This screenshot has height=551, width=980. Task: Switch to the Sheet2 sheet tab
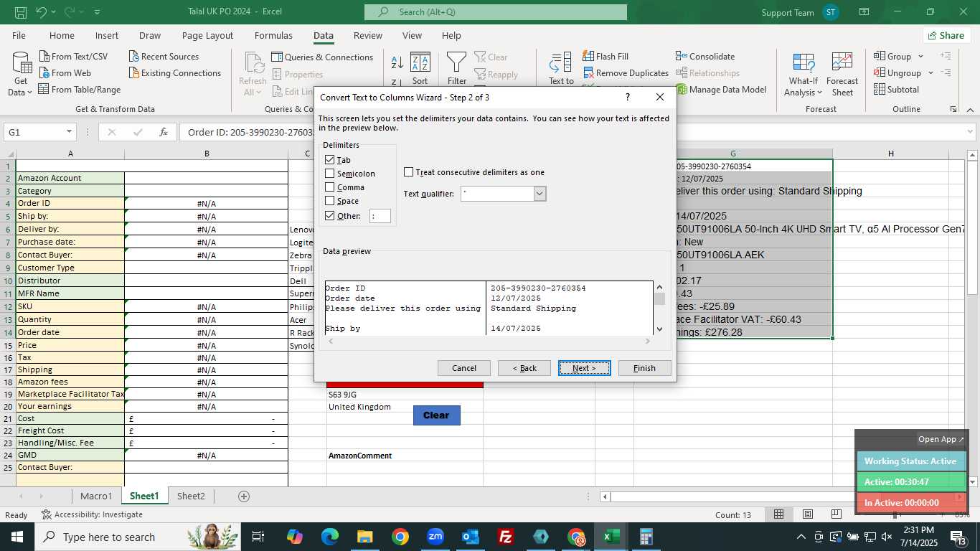click(191, 496)
